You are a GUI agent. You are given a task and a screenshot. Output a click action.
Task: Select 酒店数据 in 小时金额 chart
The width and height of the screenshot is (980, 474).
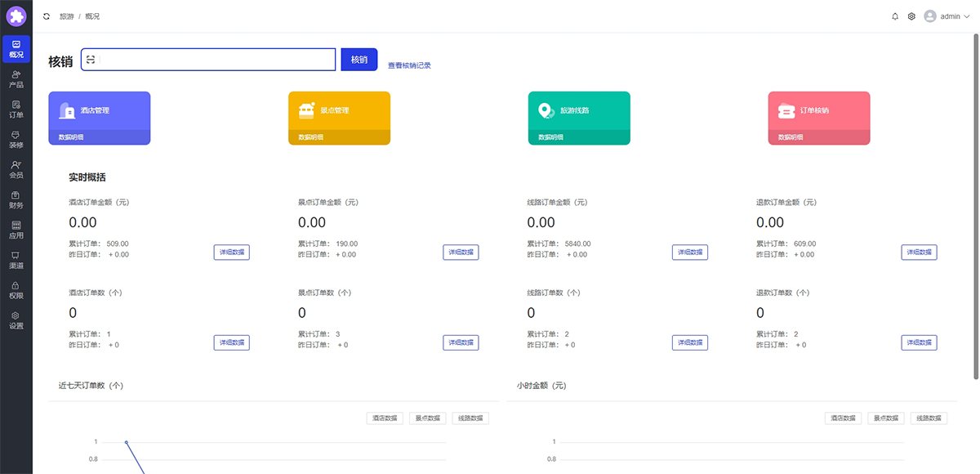tap(843, 418)
